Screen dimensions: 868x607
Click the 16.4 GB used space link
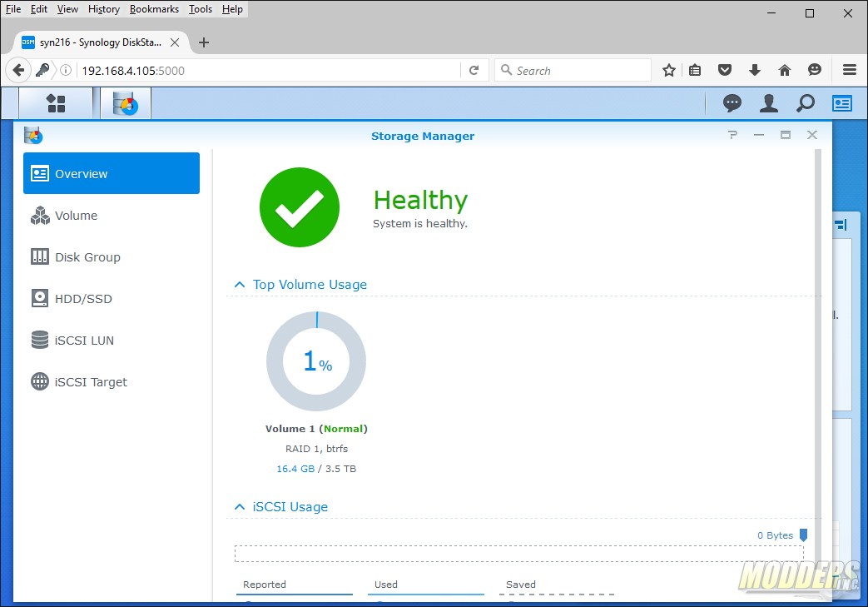(x=295, y=469)
